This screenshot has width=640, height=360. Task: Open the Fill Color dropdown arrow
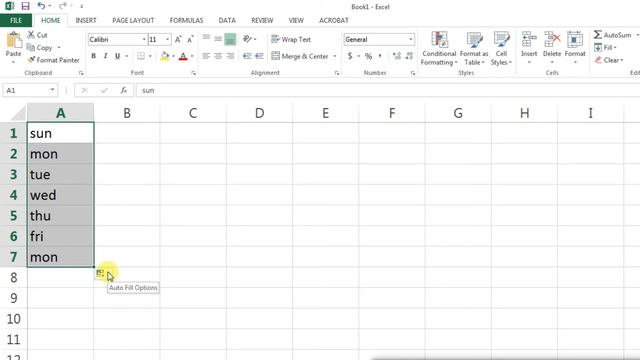[x=173, y=56]
